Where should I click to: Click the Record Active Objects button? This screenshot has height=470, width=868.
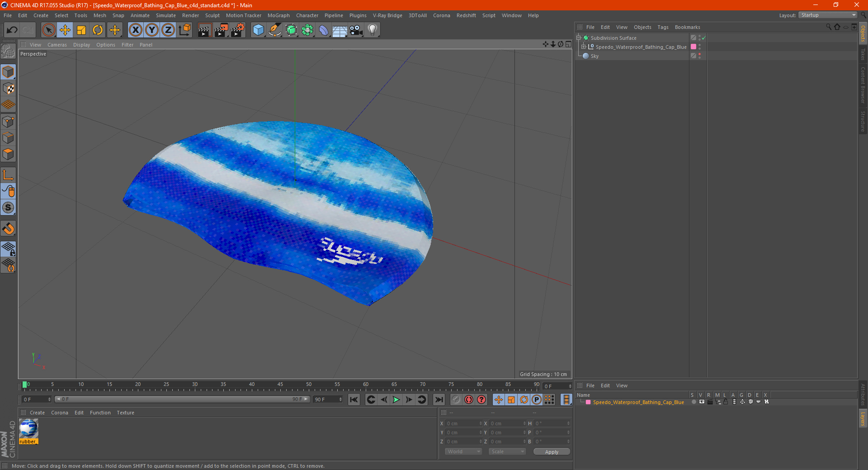pyautogui.click(x=456, y=399)
